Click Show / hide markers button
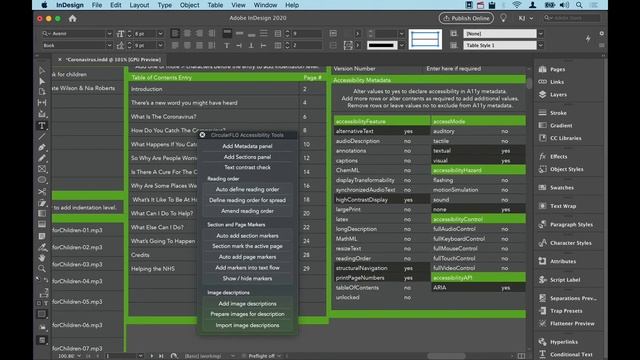The width and height of the screenshot is (640, 360). point(247,278)
